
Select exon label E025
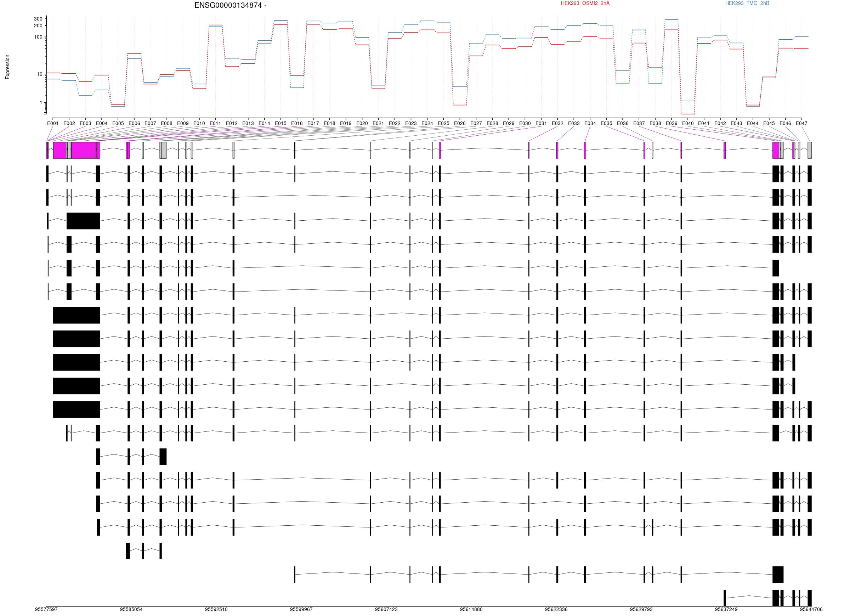443,123
